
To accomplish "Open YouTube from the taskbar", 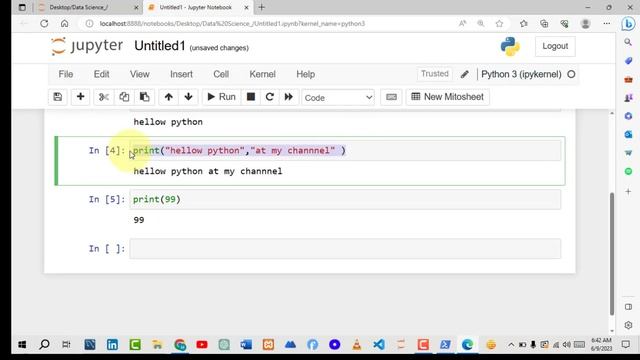I will point(202,345).
